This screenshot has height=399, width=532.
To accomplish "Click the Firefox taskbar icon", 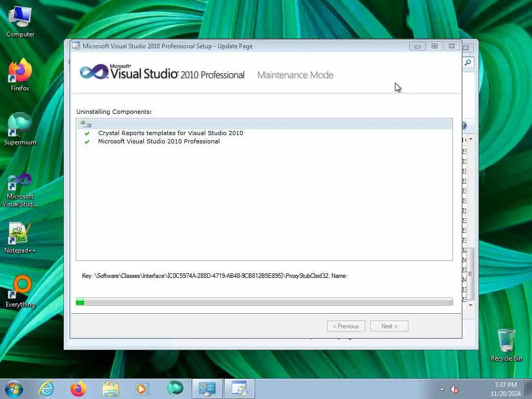I will pyautogui.click(x=78, y=389).
